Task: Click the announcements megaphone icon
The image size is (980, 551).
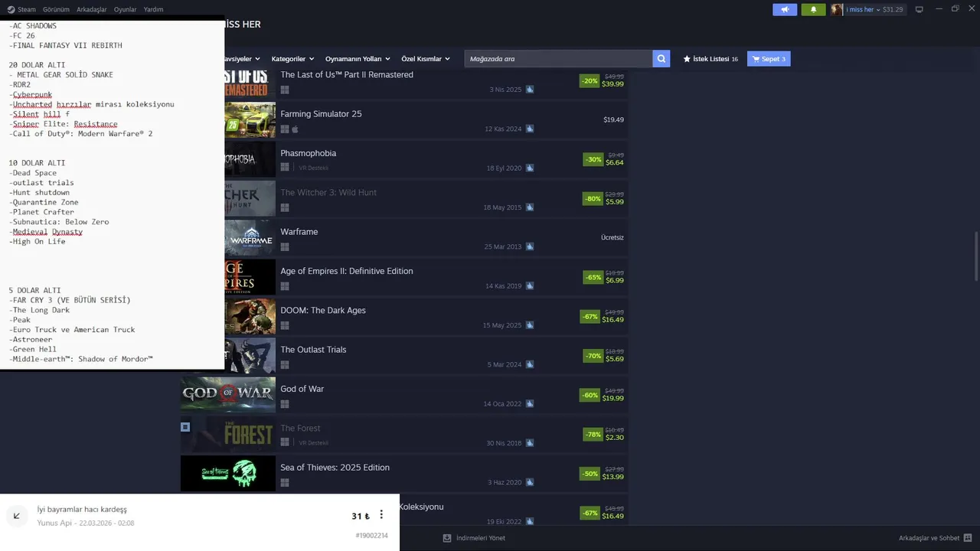Action: click(x=785, y=9)
